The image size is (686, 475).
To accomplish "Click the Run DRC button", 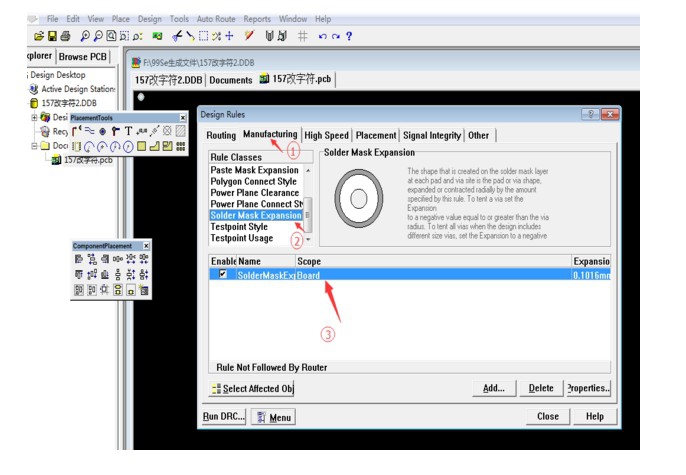I will (x=221, y=417).
